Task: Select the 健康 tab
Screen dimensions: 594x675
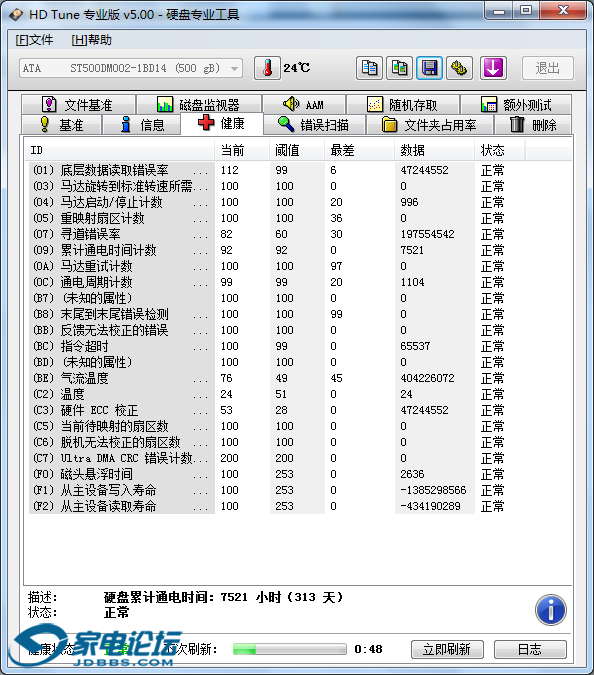Action: (222, 124)
